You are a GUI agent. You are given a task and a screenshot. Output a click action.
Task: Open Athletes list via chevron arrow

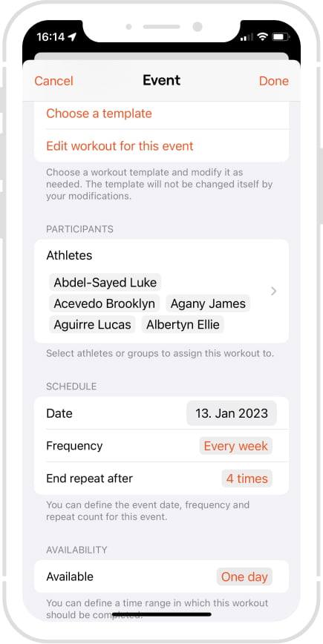[x=274, y=291]
